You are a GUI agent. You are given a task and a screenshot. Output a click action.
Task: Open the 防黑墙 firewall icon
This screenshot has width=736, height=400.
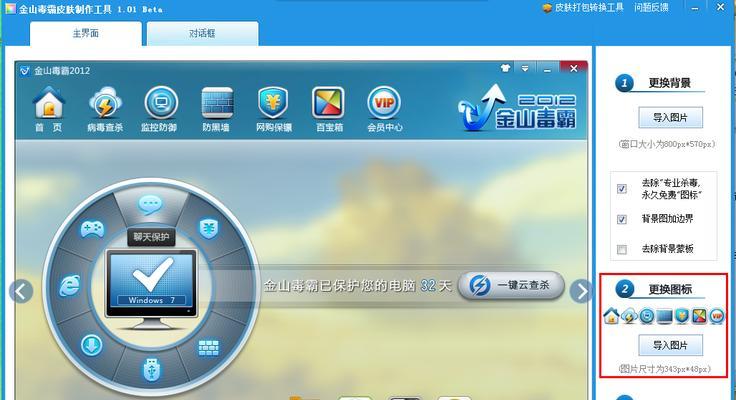point(216,109)
